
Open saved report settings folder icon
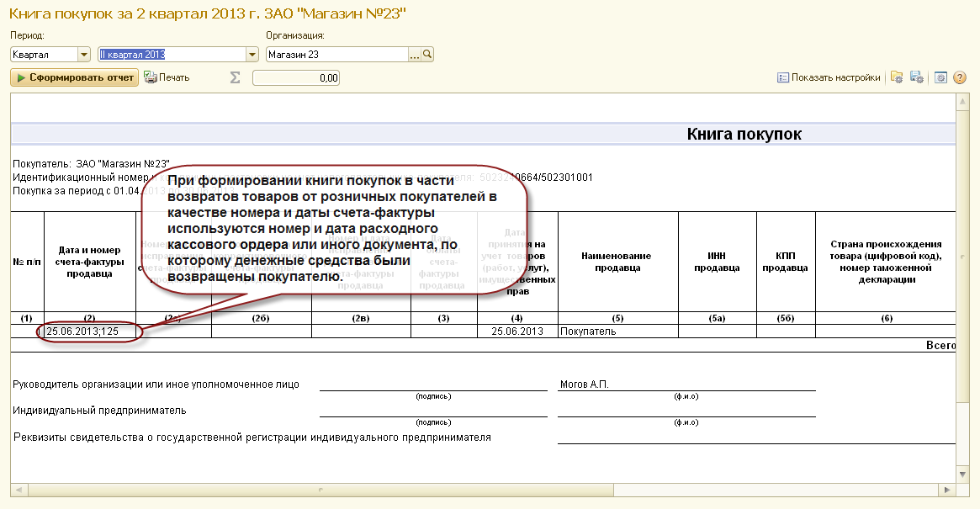897,77
